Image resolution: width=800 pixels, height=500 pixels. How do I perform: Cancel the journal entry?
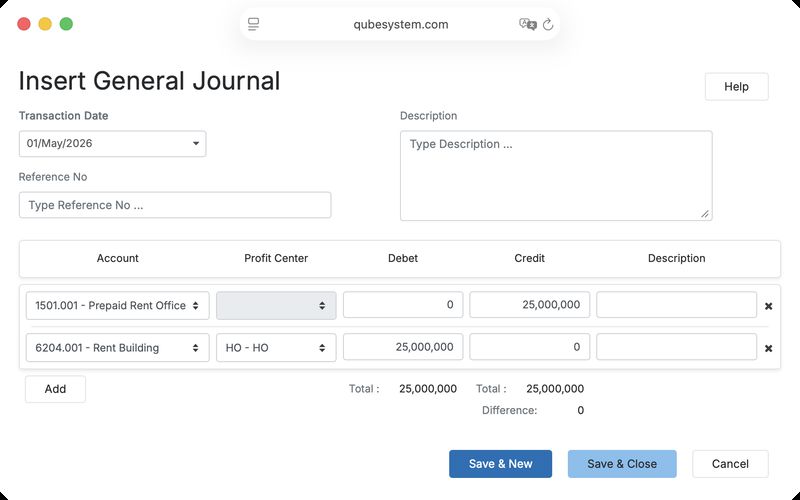730,464
